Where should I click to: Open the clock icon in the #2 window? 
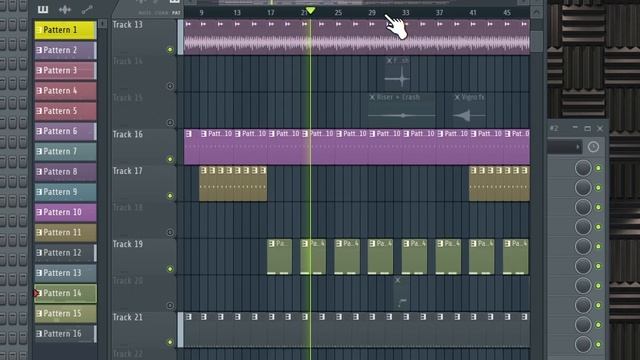click(593, 147)
